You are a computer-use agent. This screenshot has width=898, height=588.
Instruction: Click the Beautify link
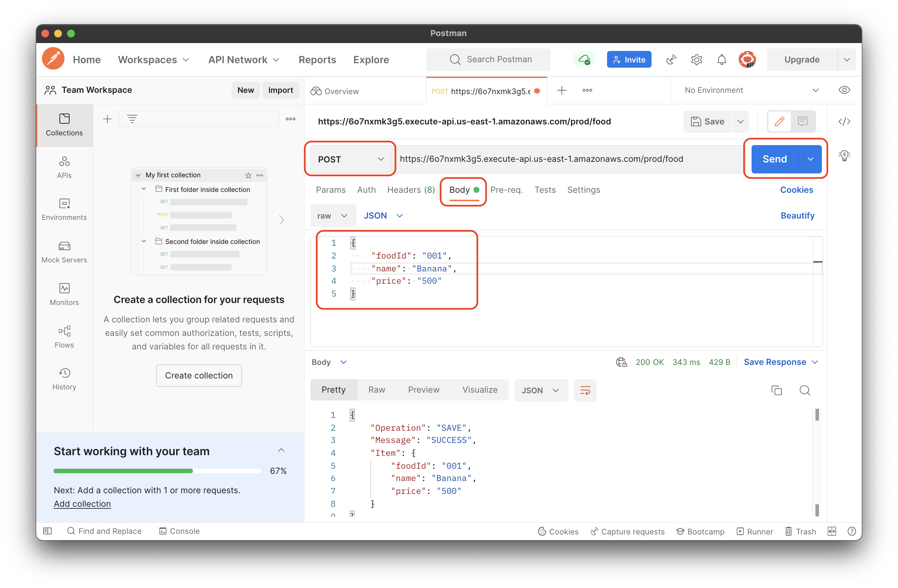pyautogui.click(x=797, y=216)
